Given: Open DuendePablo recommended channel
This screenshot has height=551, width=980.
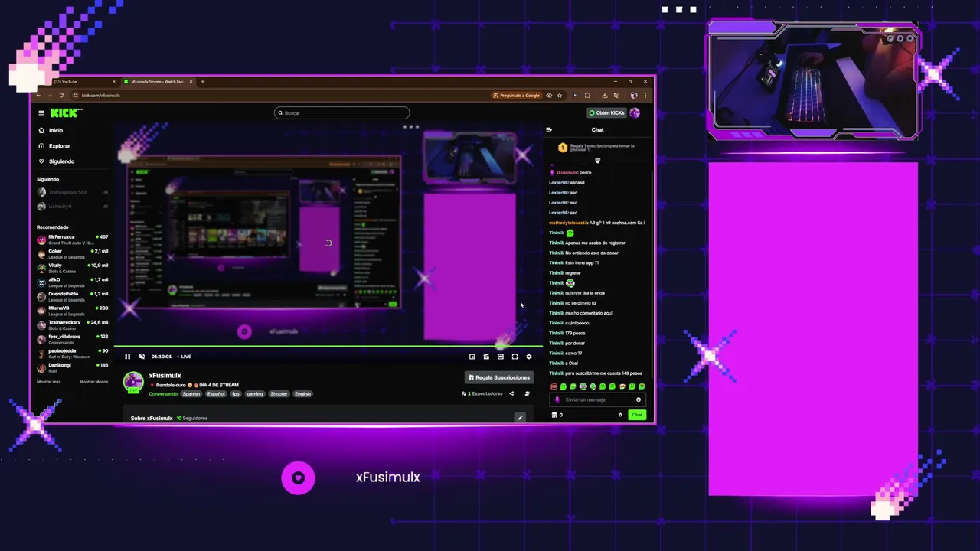Looking at the screenshot, I should [x=73, y=296].
